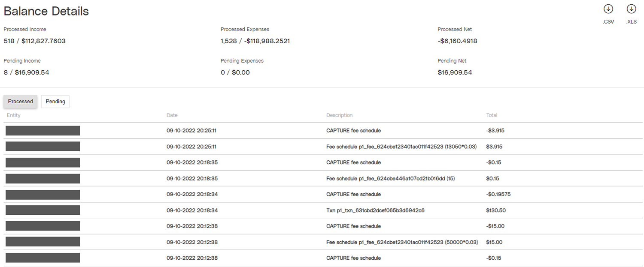Download balance details as CSV
Screen dimensions: 644x267
point(608,9)
